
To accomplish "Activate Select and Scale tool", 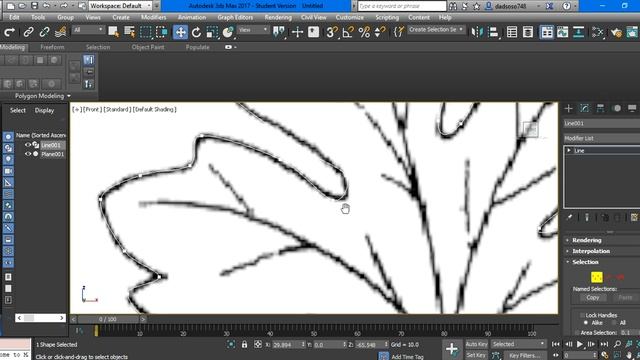I will click(212, 32).
